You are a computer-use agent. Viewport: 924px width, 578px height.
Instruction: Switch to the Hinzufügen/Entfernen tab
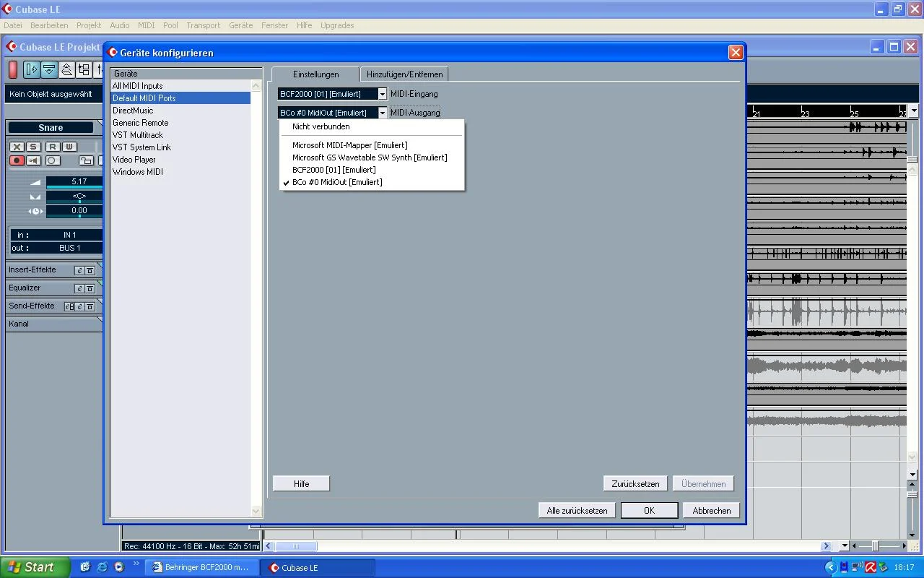point(405,74)
